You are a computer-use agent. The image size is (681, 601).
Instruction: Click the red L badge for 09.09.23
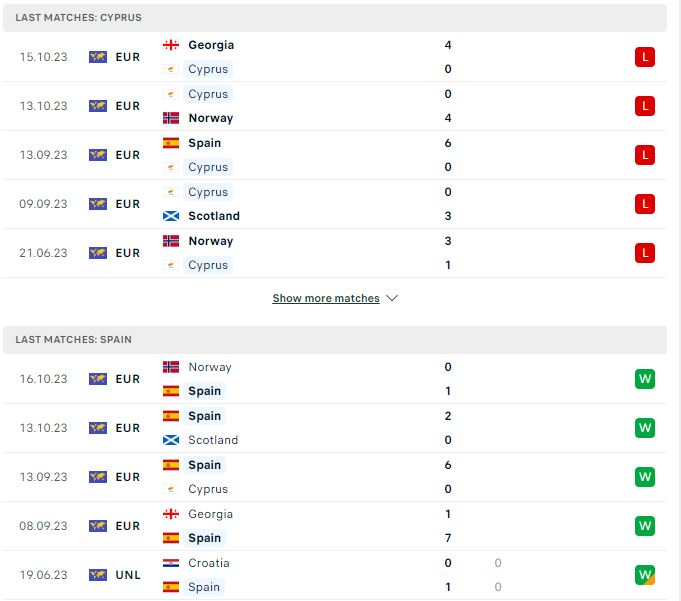(645, 204)
